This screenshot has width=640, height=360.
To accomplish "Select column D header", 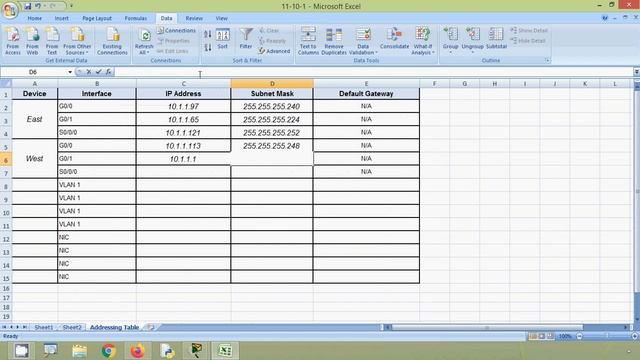I will point(272,84).
